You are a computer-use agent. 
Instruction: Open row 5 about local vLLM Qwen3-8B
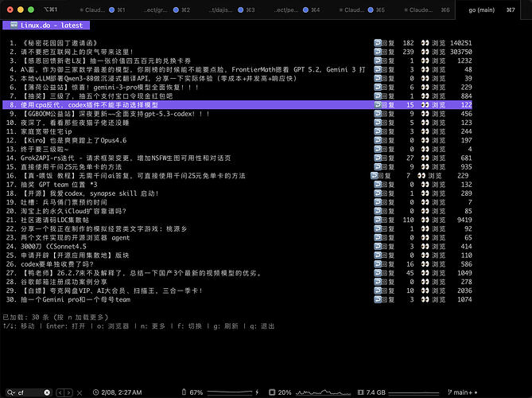point(237,79)
